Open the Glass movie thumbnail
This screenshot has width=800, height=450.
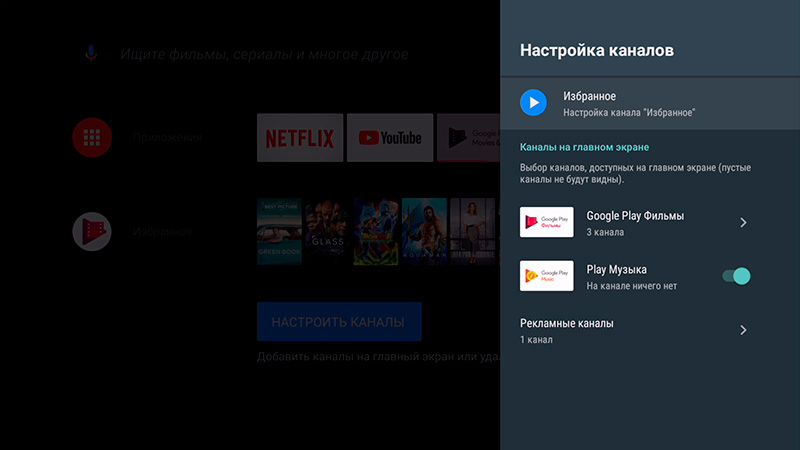click(x=327, y=231)
